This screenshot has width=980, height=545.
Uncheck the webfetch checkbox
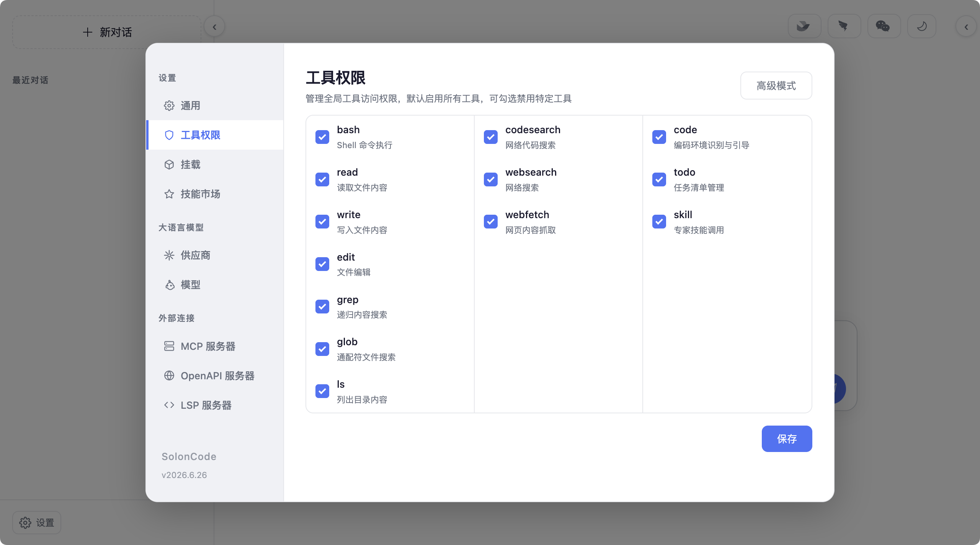[x=490, y=222]
